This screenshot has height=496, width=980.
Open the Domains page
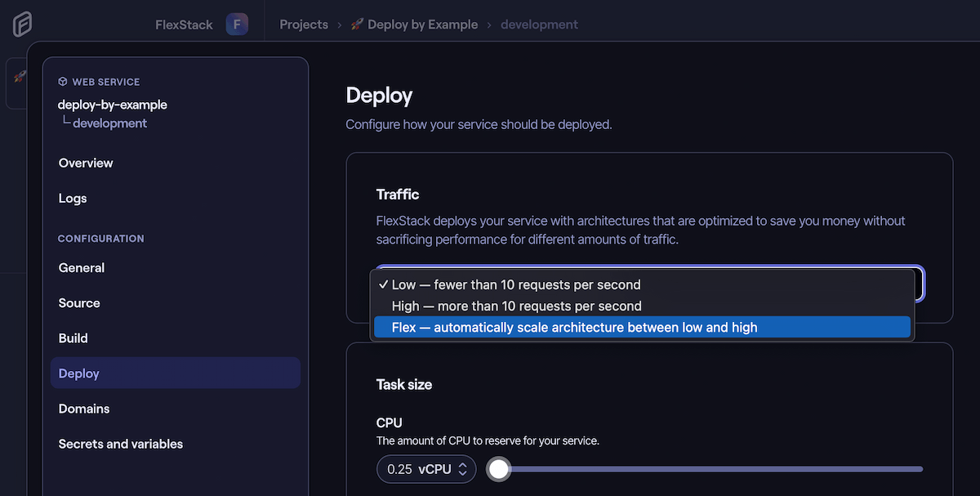tap(84, 408)
